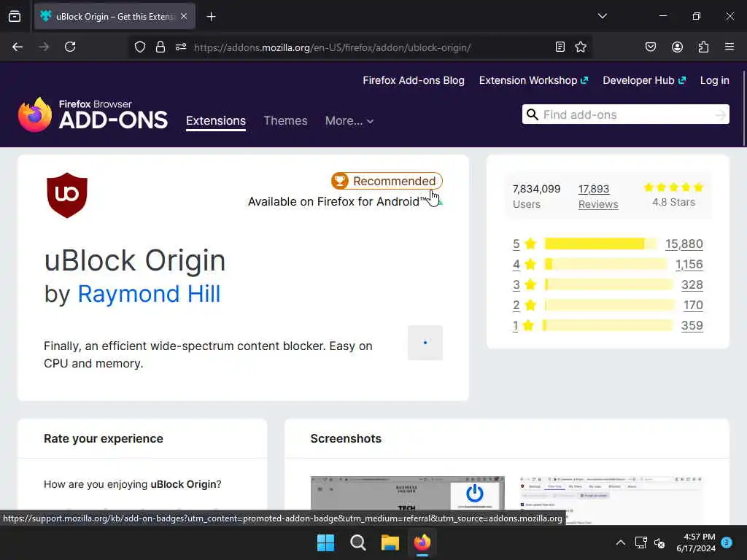The image size is (747, 560).
Task: Open 15,880 five-star review count
Action: 684,244
